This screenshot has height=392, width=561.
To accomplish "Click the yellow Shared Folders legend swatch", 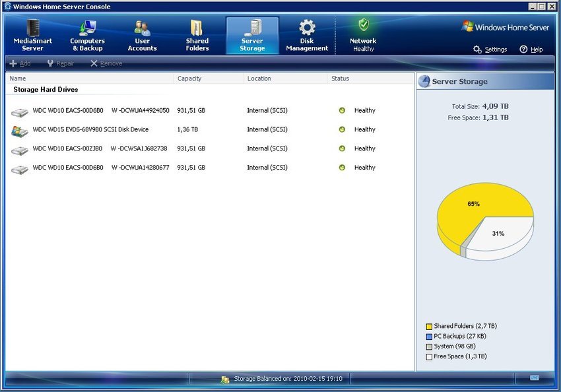I will [x=429, y=327].
